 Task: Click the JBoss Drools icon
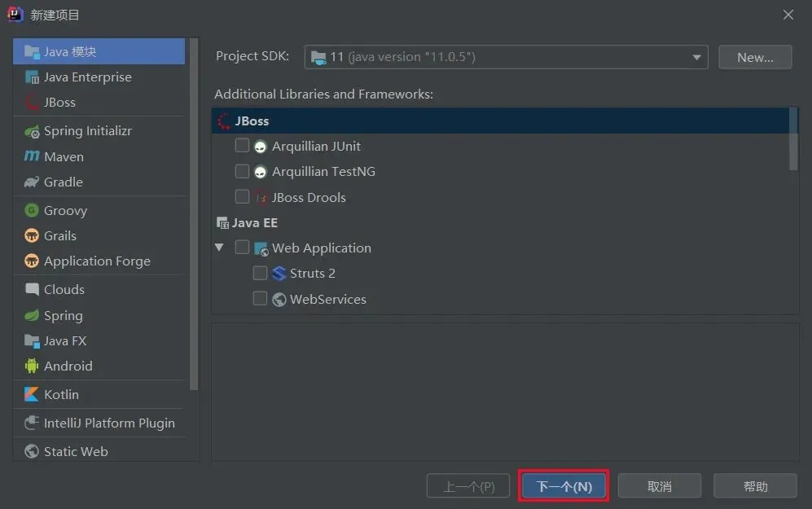click(261, 197)
